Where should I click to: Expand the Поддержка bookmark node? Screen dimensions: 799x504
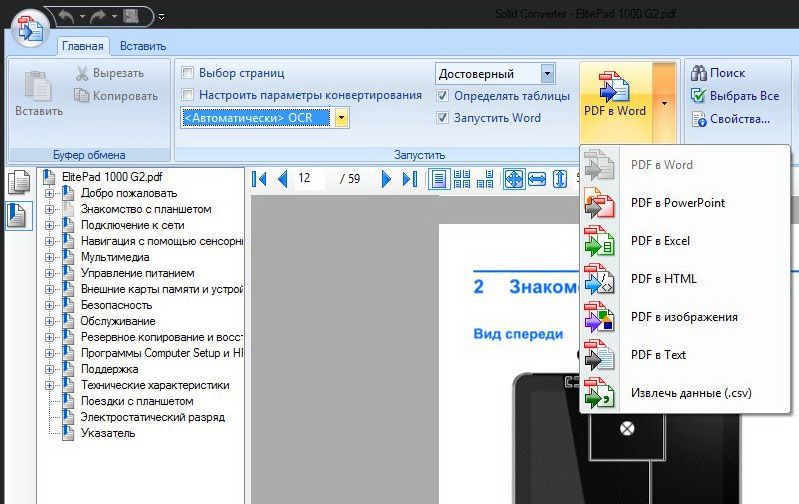point(49,369)
